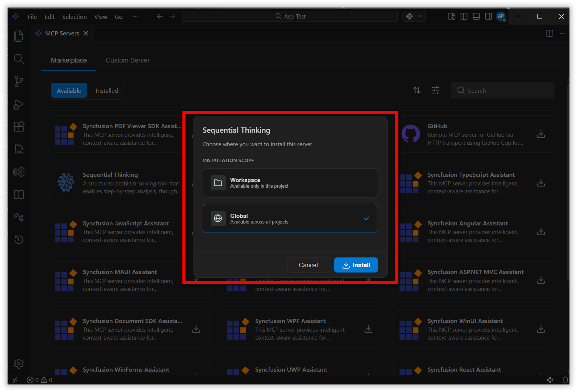Viewport: 577px width, 392px height.
Task: Open the filter sliders icon
Action: pyautogui.click(x=436, y=90)
